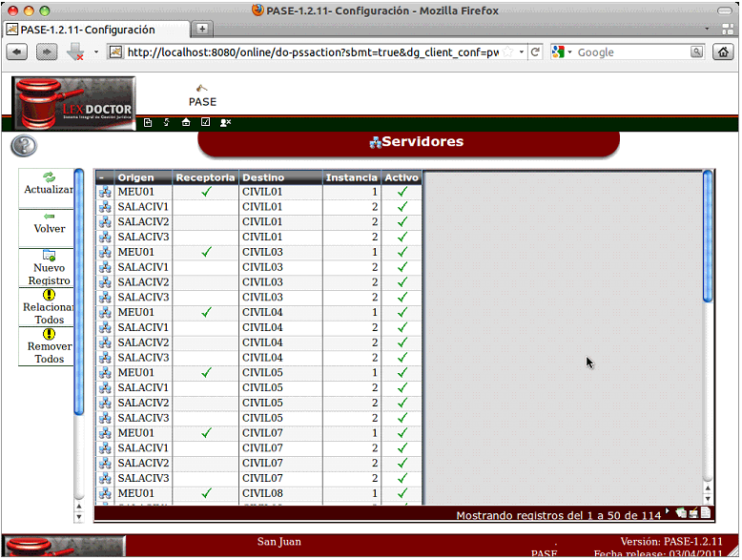Open the search engine dropdown next to Google
The height and width of the screenshot is (560, 742).
coord(563,52)
